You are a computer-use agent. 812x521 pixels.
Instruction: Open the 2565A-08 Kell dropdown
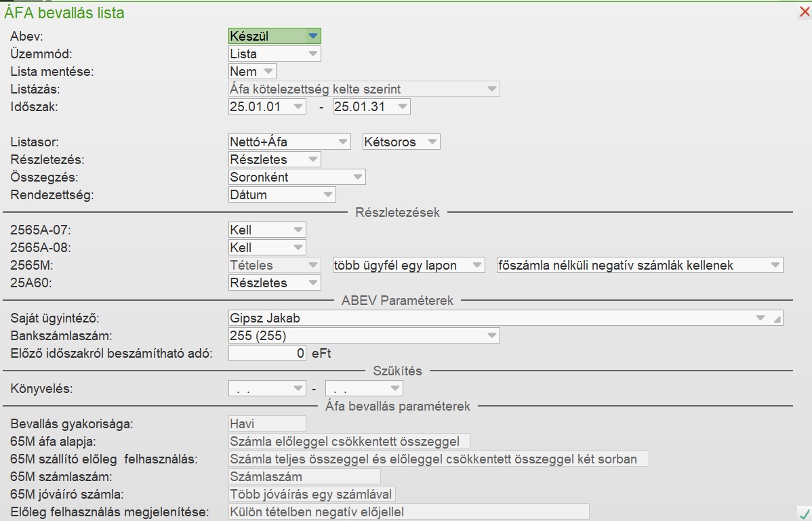(267, 247)
